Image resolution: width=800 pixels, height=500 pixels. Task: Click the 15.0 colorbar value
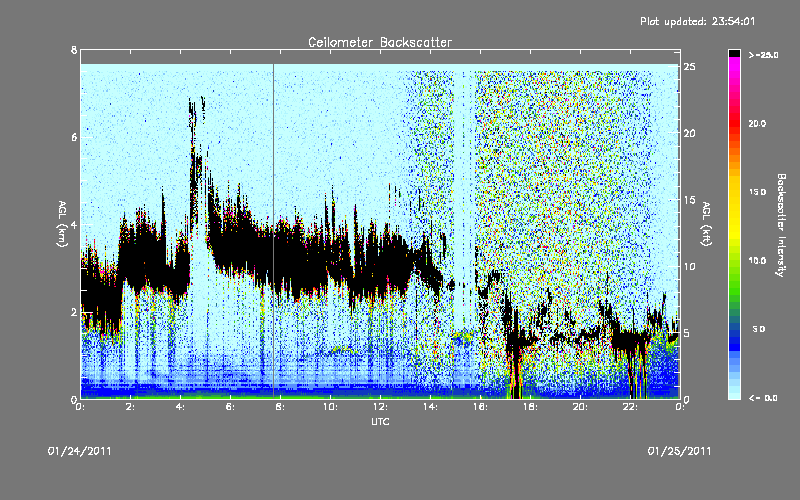(x=757, y=192)
